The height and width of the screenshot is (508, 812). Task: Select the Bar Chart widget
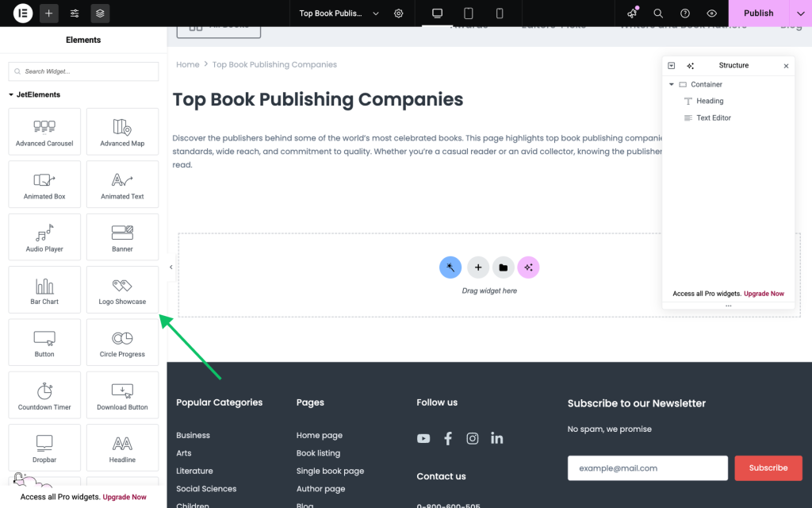[44, 290]
